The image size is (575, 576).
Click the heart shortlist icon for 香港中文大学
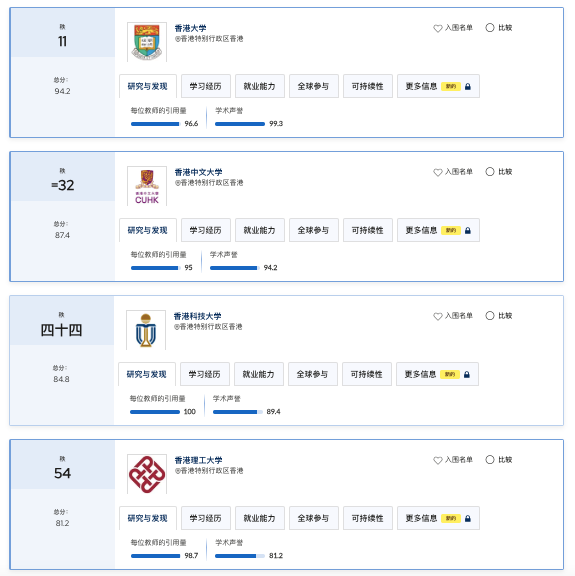[x=437, y=172]
